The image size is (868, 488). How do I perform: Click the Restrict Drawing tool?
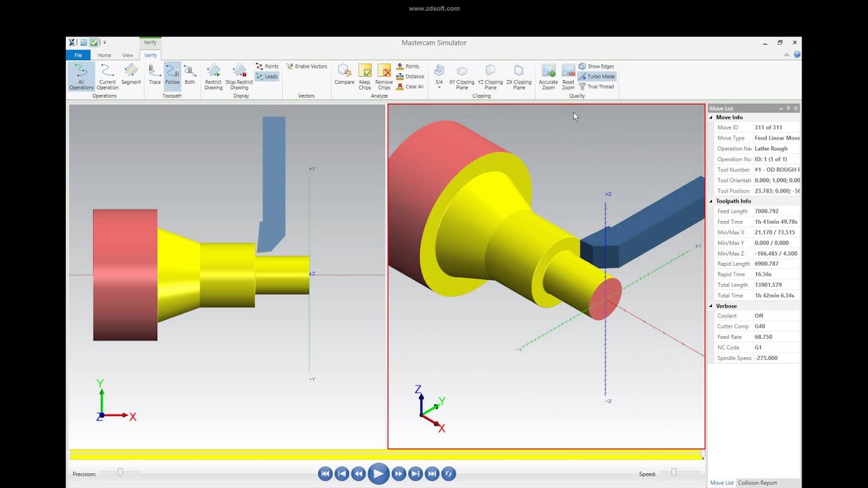coord(214,77)
